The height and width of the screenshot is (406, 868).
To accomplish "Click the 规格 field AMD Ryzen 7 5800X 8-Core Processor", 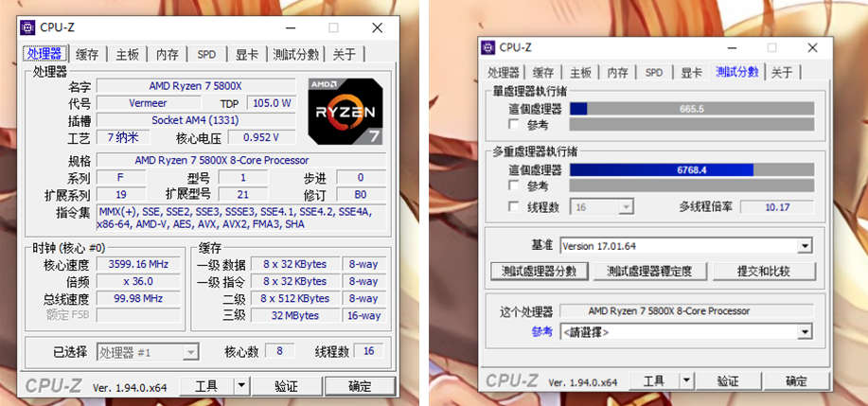I will [x=241, y=160].
